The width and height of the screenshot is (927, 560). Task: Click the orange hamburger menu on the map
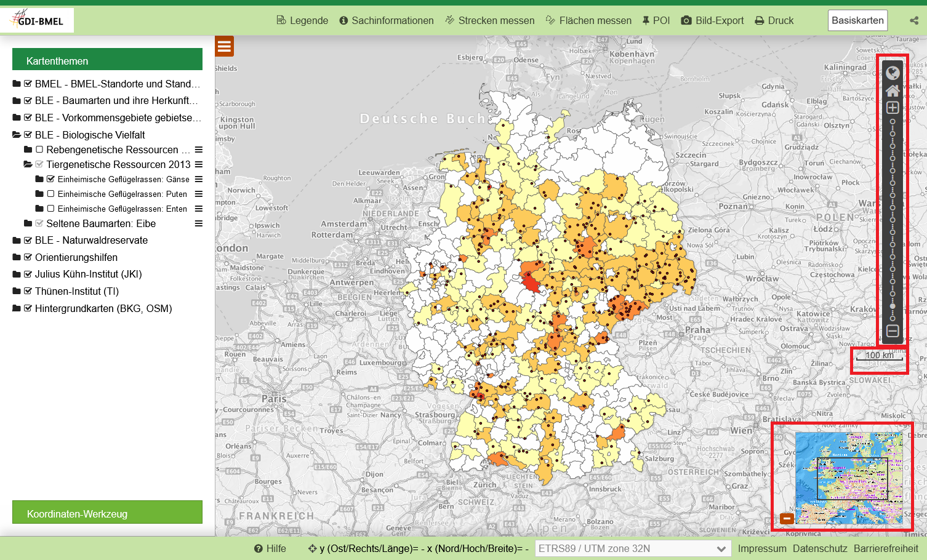tap(224, 46)
